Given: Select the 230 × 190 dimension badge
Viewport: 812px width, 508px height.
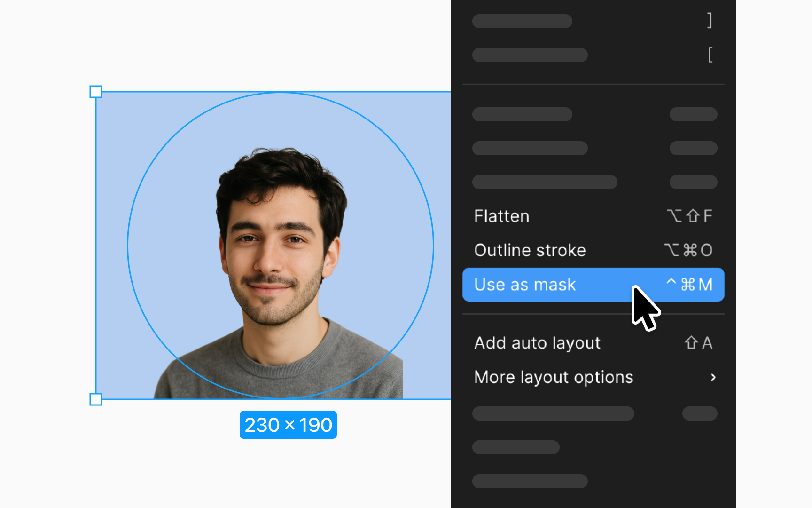Looking at the screenshot, I should [x=288, y=425].
